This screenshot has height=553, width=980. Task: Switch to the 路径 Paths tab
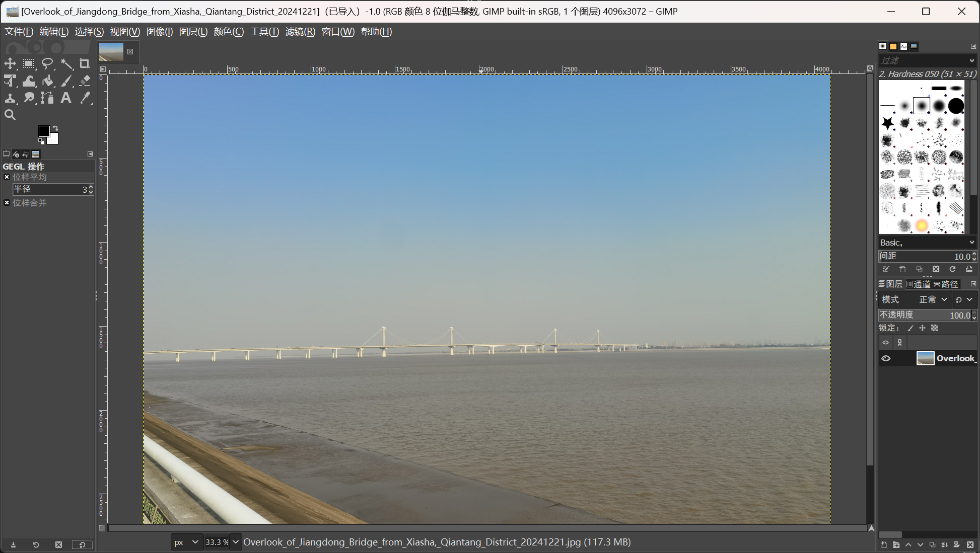point(946,284)
